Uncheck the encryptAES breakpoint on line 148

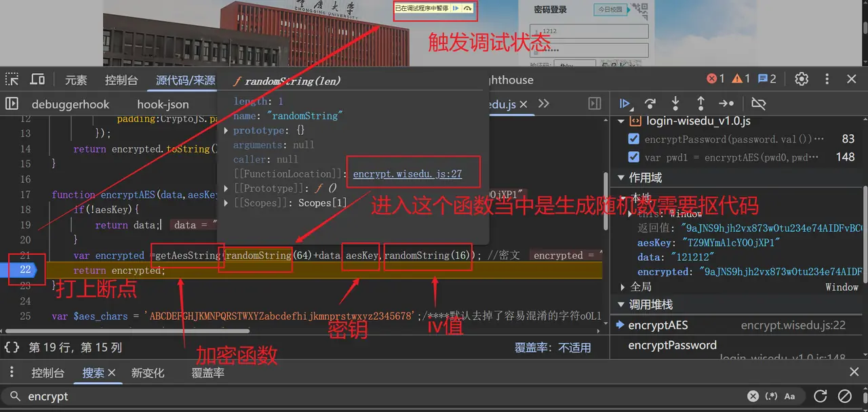tap(633, 157)
